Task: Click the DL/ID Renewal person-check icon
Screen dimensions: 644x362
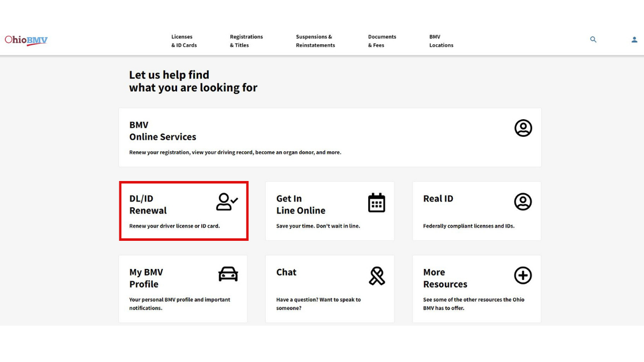Action: point(227,202)
